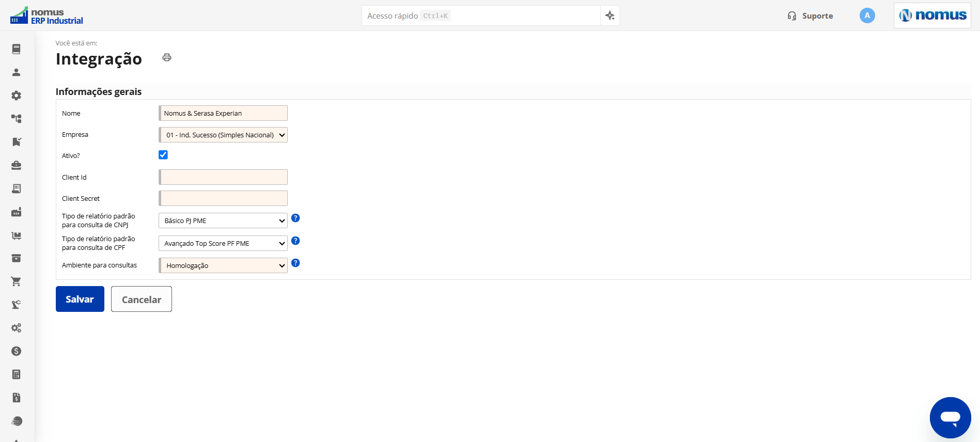This screenshot has height=442, width=980.
Task: Expand the Empresa dropdown
Action: 223,135
